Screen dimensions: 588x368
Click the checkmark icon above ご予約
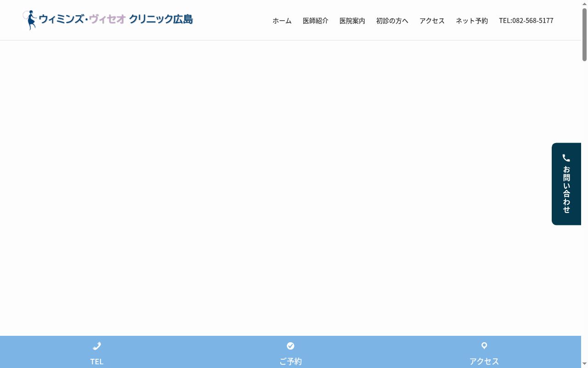pyautogui.click(x=290, y=346)
